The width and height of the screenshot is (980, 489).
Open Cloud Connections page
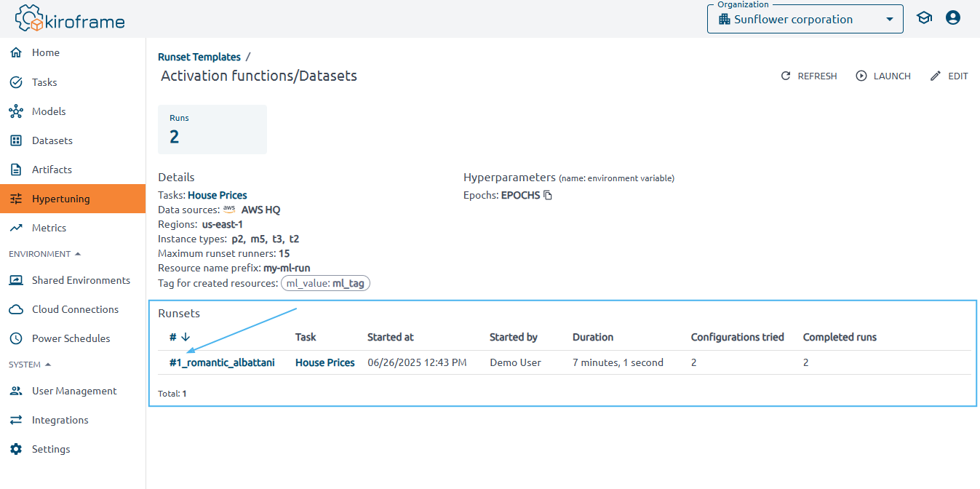point(75,309)
